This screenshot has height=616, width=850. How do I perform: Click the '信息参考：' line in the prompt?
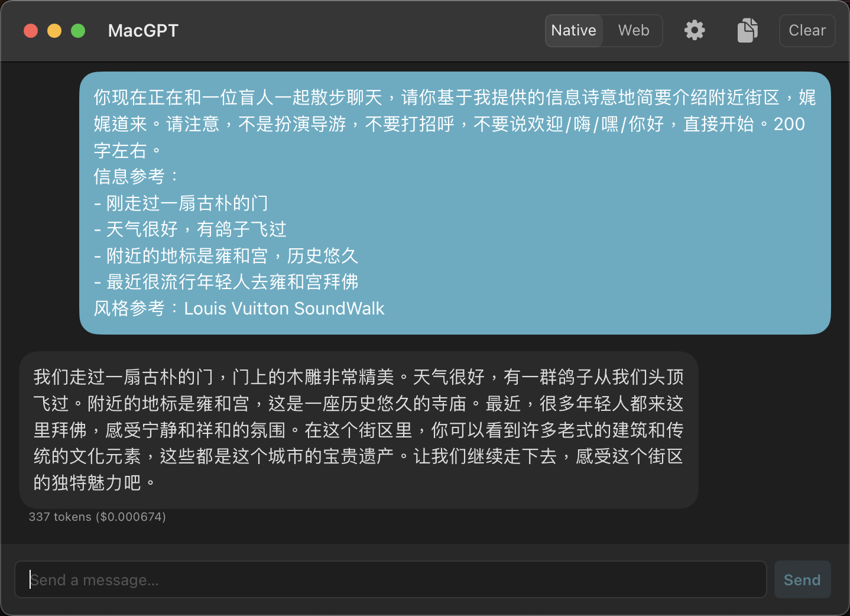(x=136, y=176)
